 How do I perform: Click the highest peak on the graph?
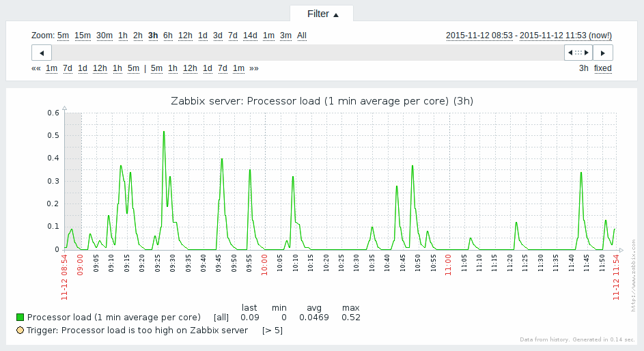pos(164,132)
